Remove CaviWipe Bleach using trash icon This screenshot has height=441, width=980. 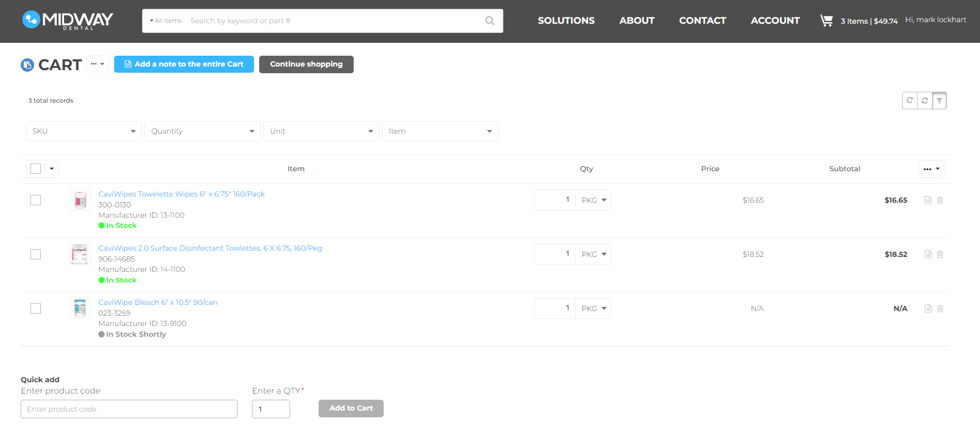coord(940,308)
